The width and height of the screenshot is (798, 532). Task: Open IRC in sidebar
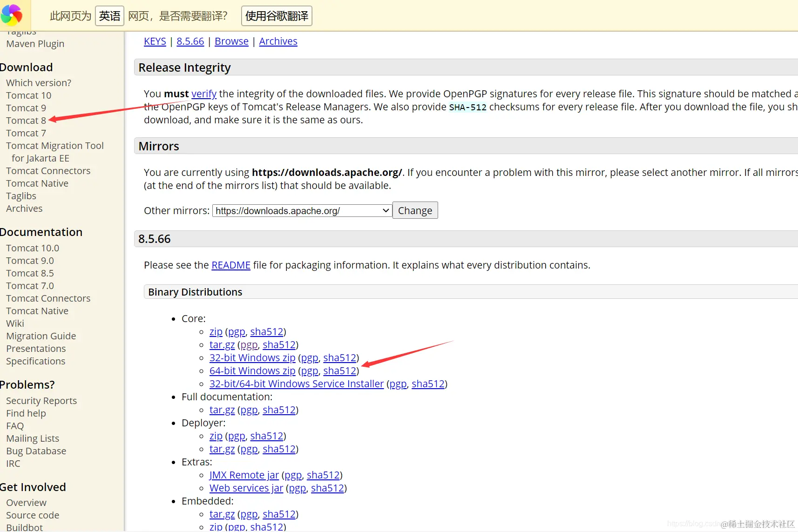click(x=13, y=464)
